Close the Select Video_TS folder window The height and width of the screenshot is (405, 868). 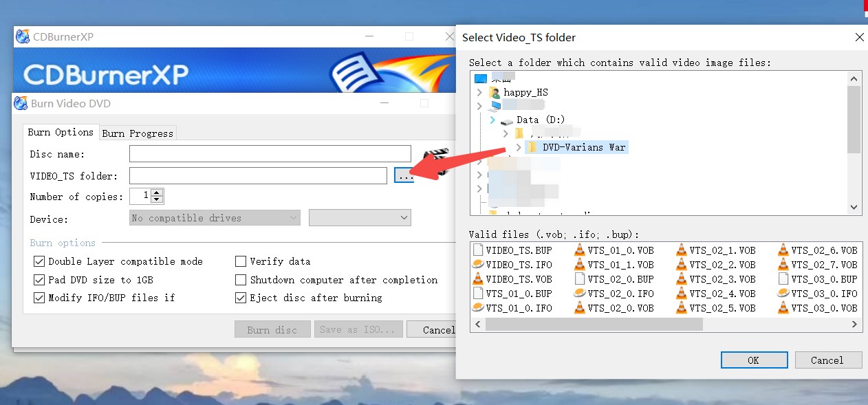pyautogui.click(x=859, y=37)
